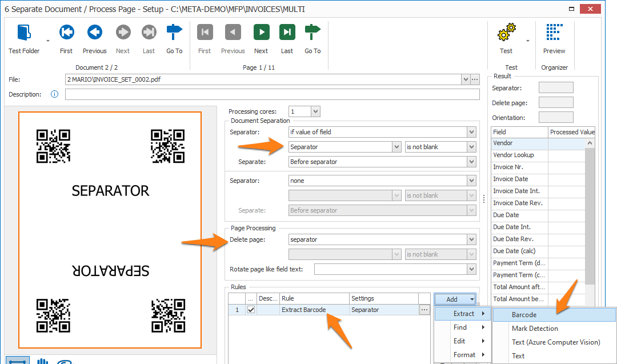Jump to First page
The image size is (617, 364).
[x=205, y=32]
